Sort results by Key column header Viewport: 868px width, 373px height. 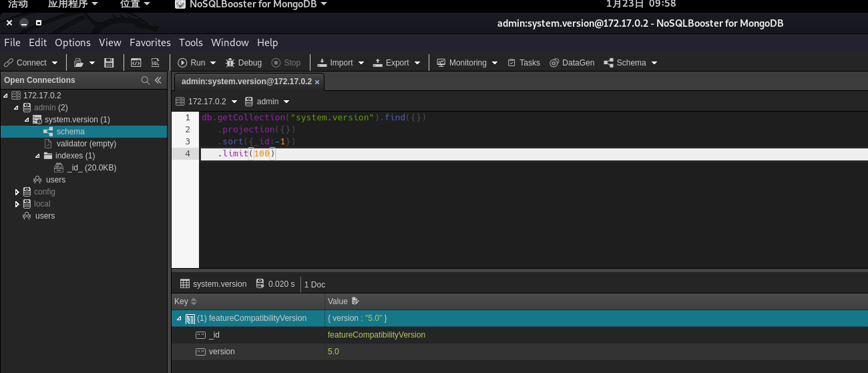[248, 301]
